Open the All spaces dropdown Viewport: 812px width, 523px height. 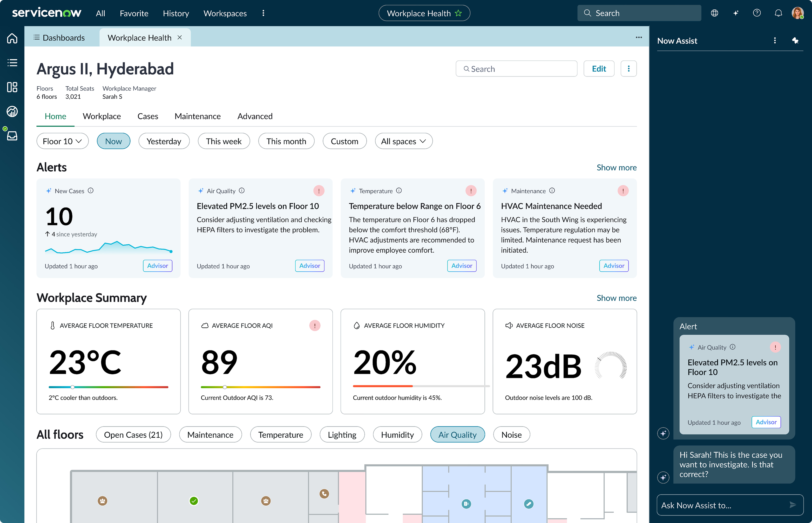tap(403, 141)
